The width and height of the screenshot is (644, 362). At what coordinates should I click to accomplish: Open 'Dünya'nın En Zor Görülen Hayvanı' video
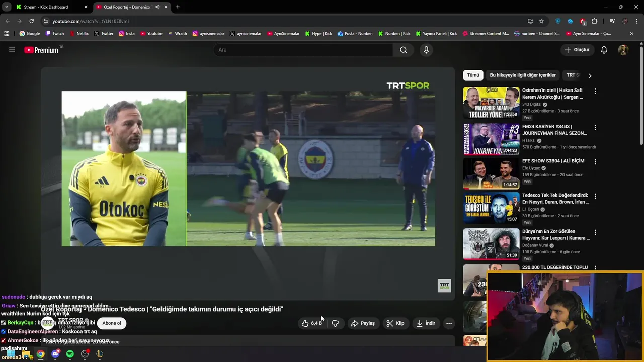[x=556, y=235]
